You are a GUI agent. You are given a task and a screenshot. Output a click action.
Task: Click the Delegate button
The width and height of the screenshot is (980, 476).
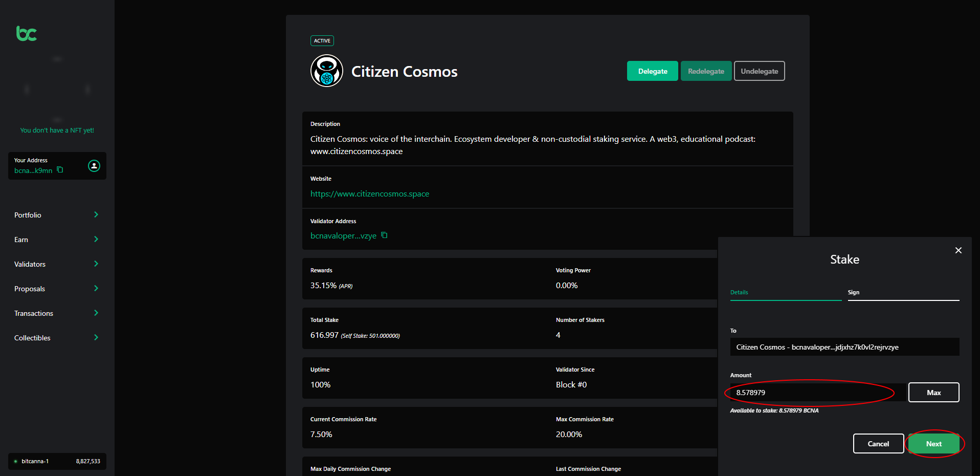pyautogui.click(x=653, y=71)
